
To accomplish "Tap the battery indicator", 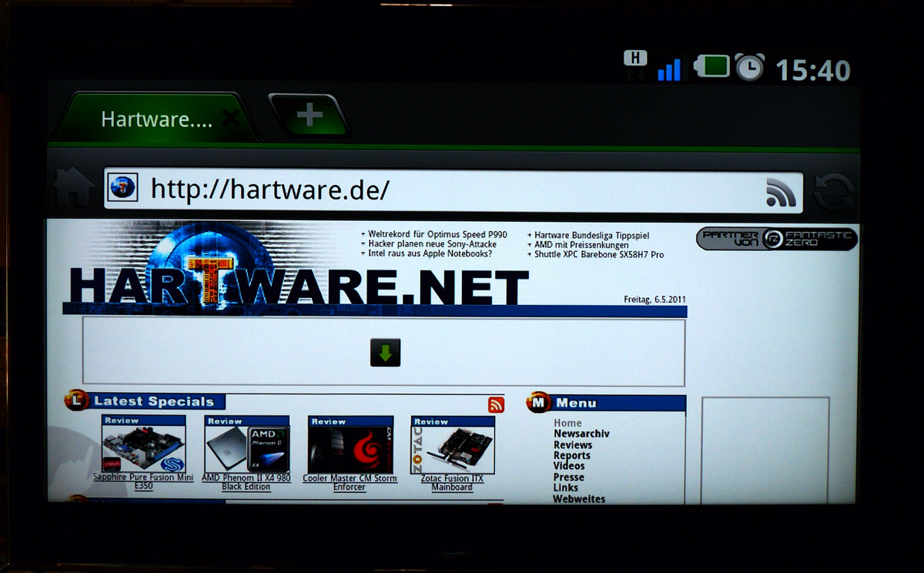I will pyautogui.click(x=711, y=67).
